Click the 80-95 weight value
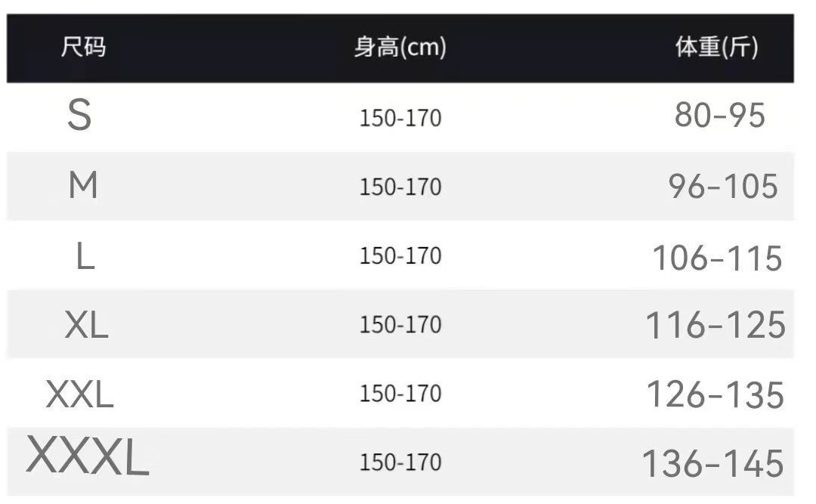Screen dimensions: 816x504 click(720, 116)
